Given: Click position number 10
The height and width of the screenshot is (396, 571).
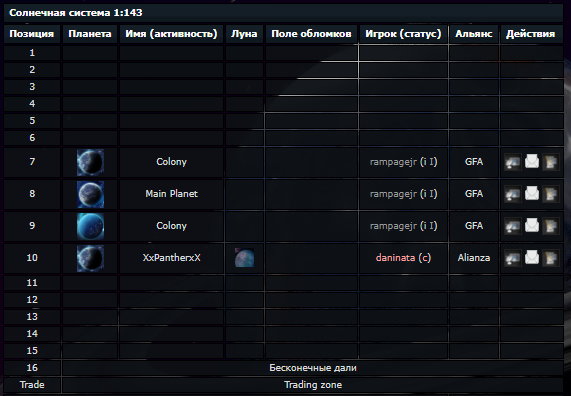Looking at the screenshot, I should [x=32, y=258].
